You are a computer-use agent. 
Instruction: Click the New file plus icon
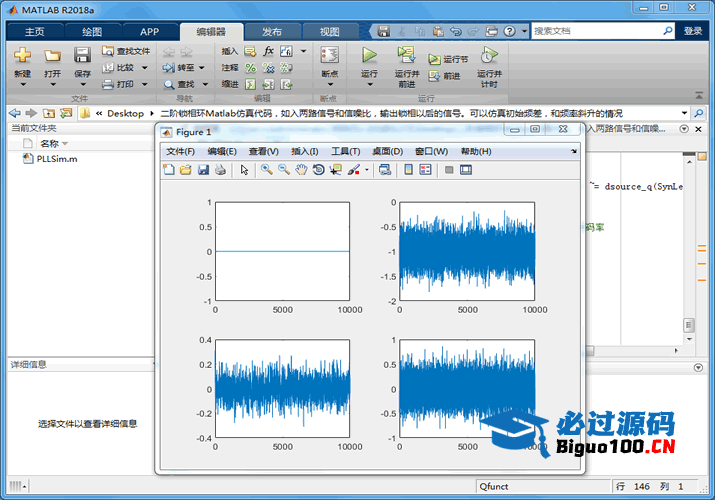tap(22, 55)
